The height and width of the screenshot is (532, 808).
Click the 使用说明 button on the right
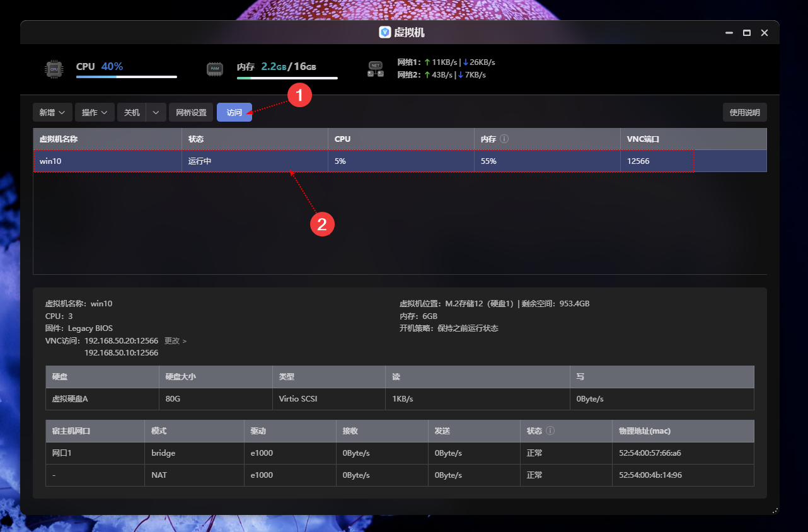click(744, 112)
